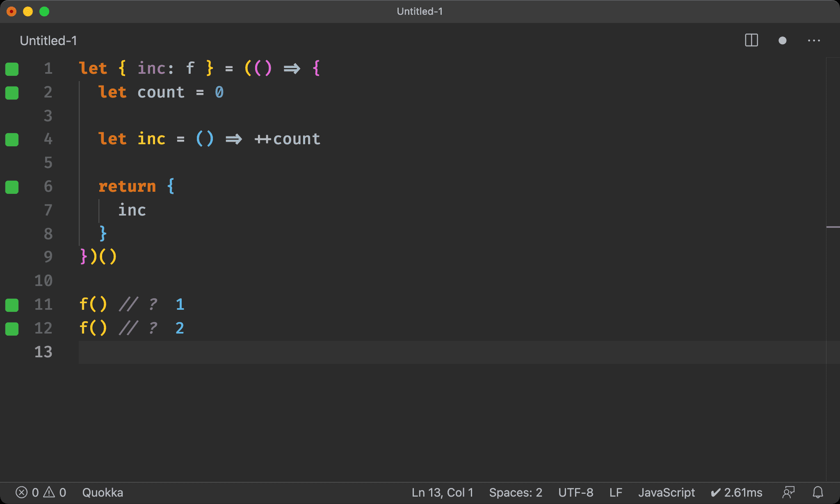Click the Quokka coverage marker on line 12
Image resolution: width=840 pixels, height=504 pixels.
12,329
